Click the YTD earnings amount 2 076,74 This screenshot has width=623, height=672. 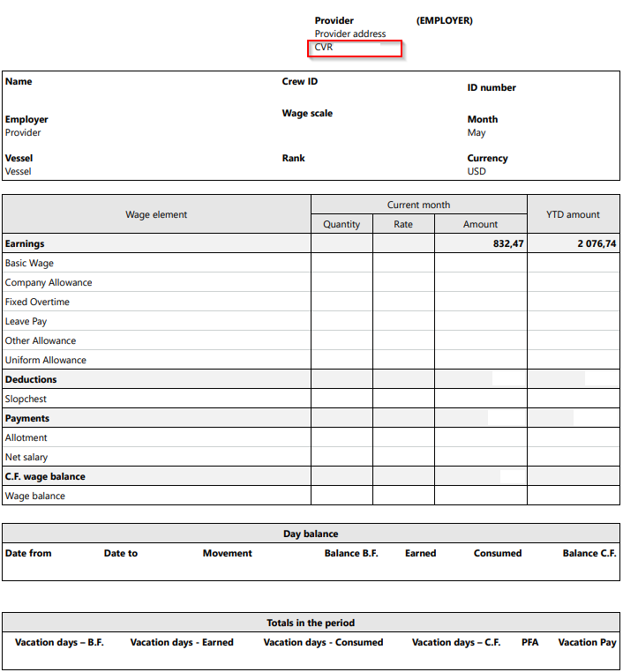tap(597, 244)
